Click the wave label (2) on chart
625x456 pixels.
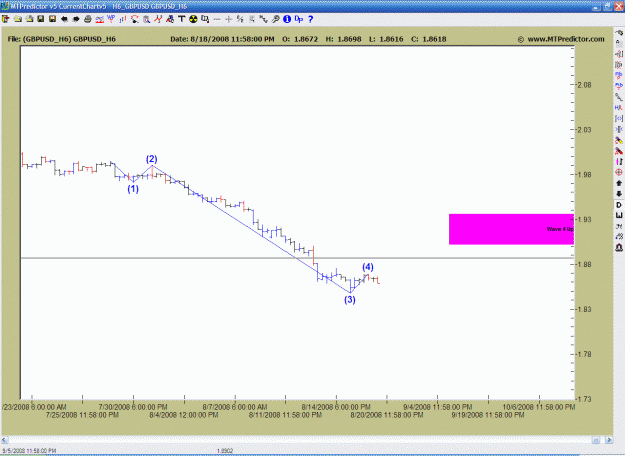(151, 159)
